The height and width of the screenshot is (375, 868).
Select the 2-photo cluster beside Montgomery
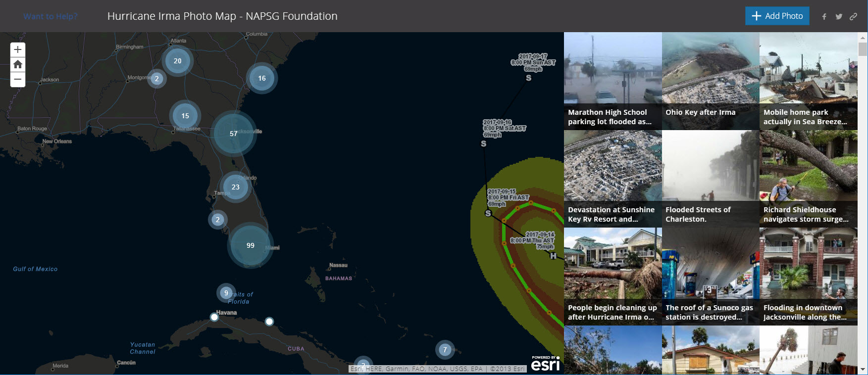click(157, 79)
